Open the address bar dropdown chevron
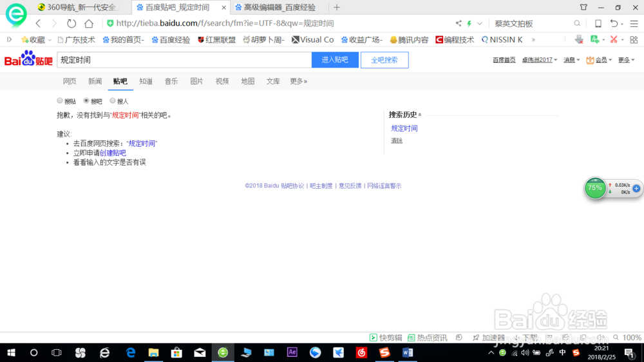The image size is (644, 362). [x=480, y=23]
